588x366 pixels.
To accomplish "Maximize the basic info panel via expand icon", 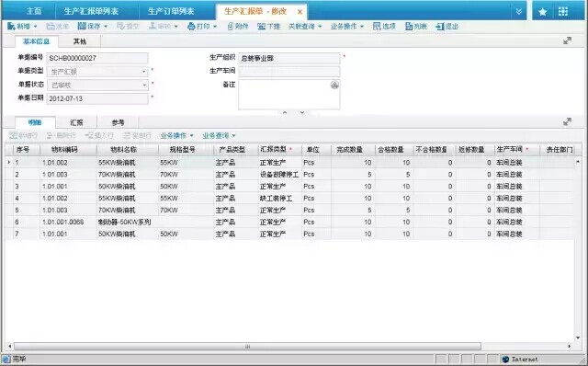I will [x=568, y=40].
